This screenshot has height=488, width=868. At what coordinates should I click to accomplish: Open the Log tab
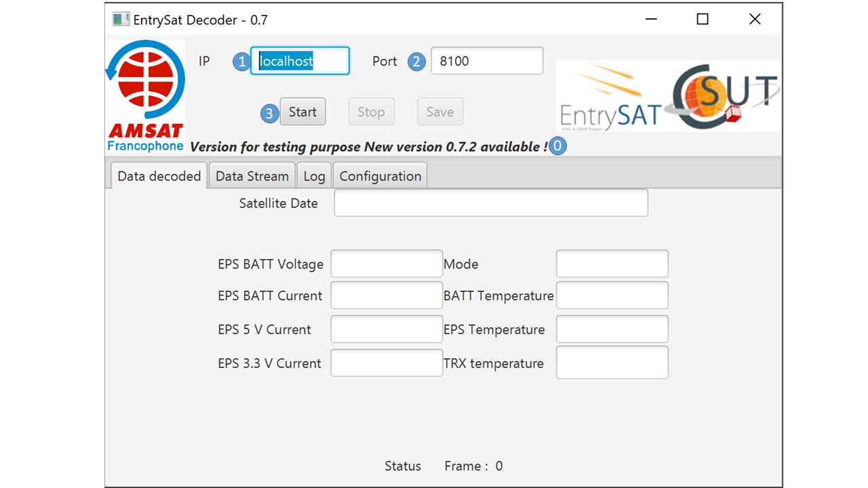tap(314, 176)
